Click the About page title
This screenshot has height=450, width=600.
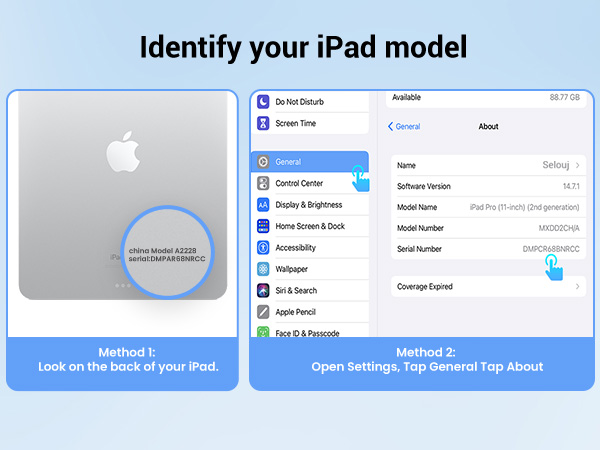pyautogui.click(x=488, y=126)
